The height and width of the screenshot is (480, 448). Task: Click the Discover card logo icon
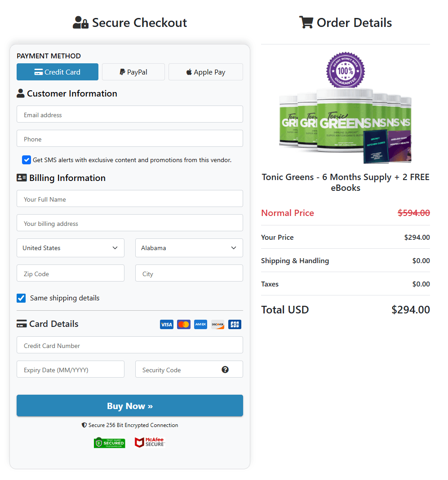click(217, 325)
